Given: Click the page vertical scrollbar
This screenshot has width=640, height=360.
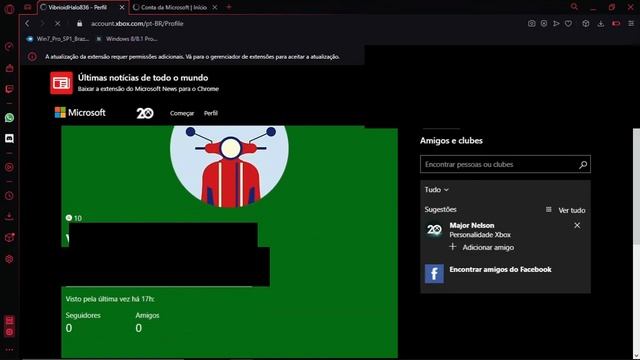Looking at the screenshot, I should click(x=636, y=187).
